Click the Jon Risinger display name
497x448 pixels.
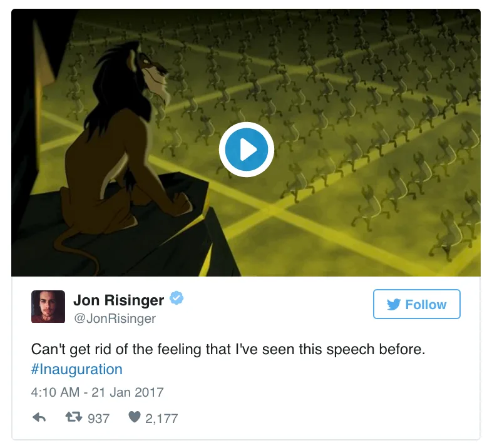118,300
